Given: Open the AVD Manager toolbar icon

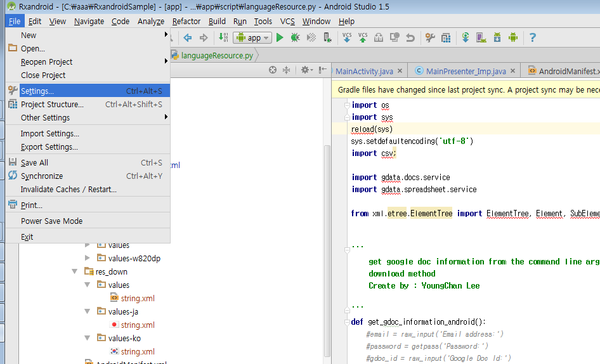Looking at the screenshot, I should tap(481, 38).
